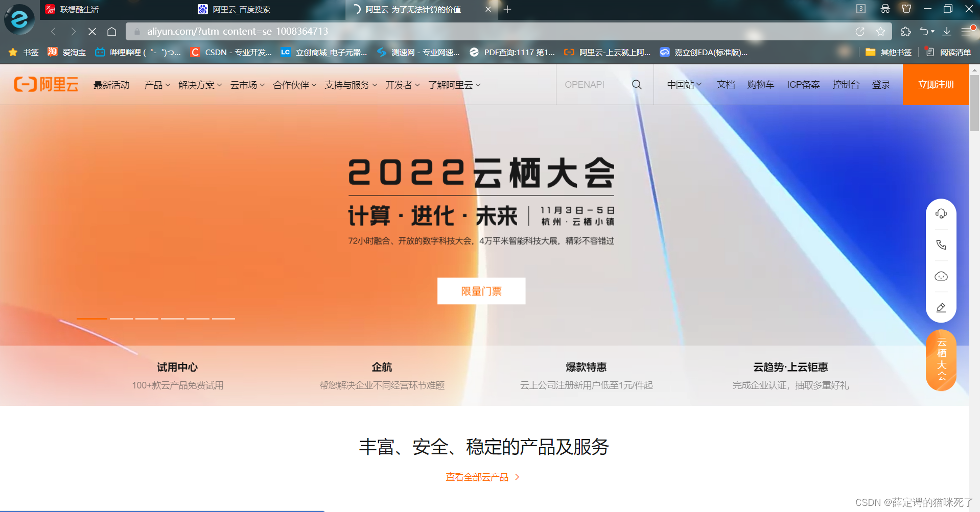This screenshot has height=512, width=980.
Task: Click the browser profile logo avatar
Action: tap(19, 19)
